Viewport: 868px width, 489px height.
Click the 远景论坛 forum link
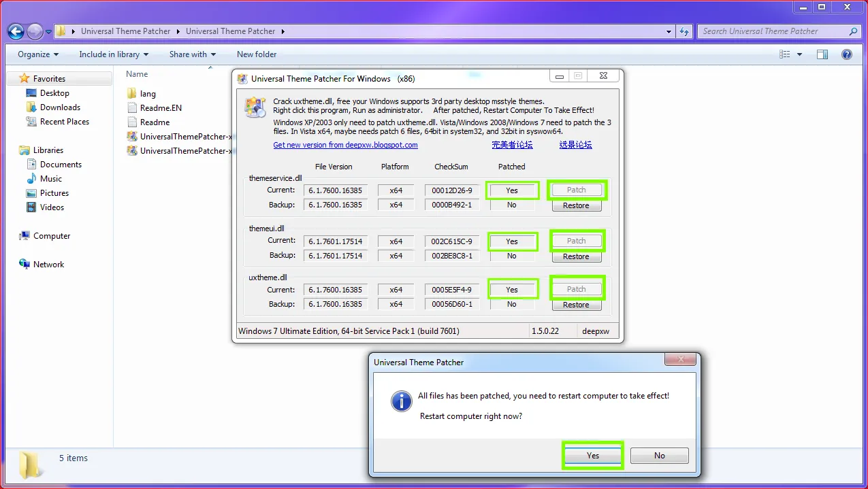coord(575,145)
